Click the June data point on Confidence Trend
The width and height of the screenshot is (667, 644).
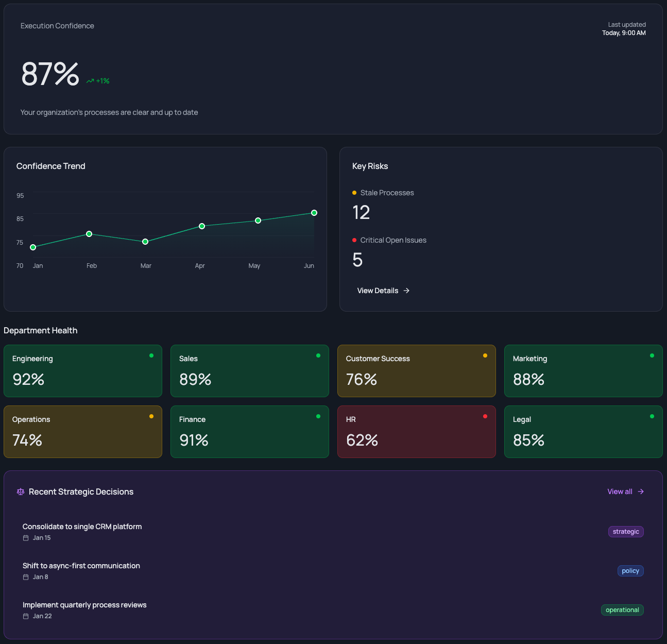[x=314, y=212]
